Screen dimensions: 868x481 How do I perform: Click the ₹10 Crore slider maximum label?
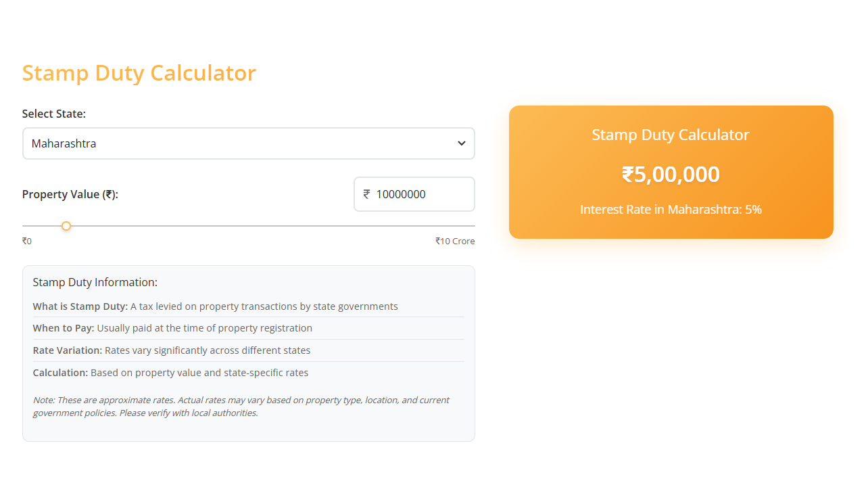(x=455, y=241)
